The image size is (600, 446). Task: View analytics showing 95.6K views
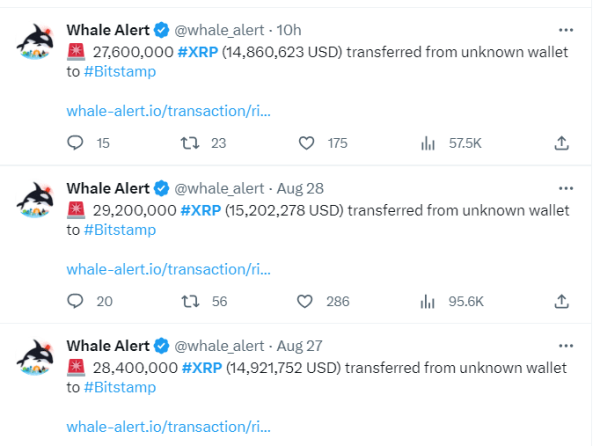429,301
